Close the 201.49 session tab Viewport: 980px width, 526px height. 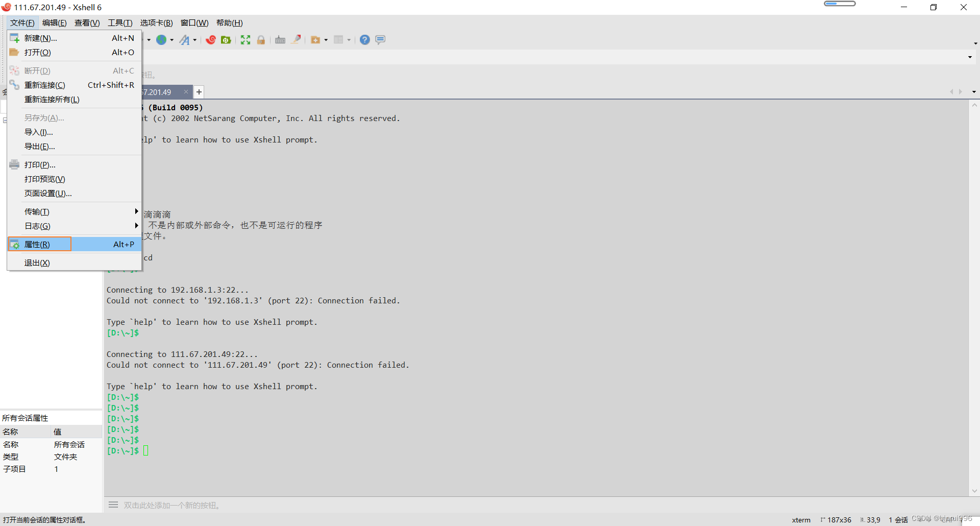(186, 92)
